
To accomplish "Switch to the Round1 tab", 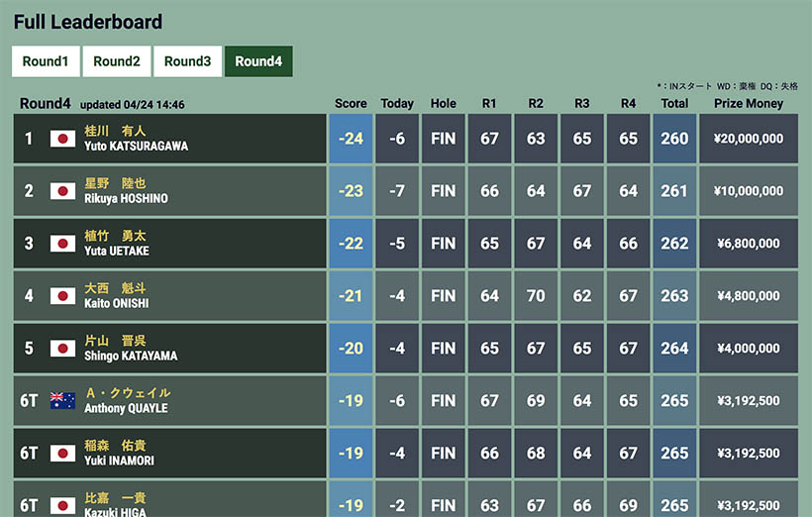I will (x=46, y=61).
